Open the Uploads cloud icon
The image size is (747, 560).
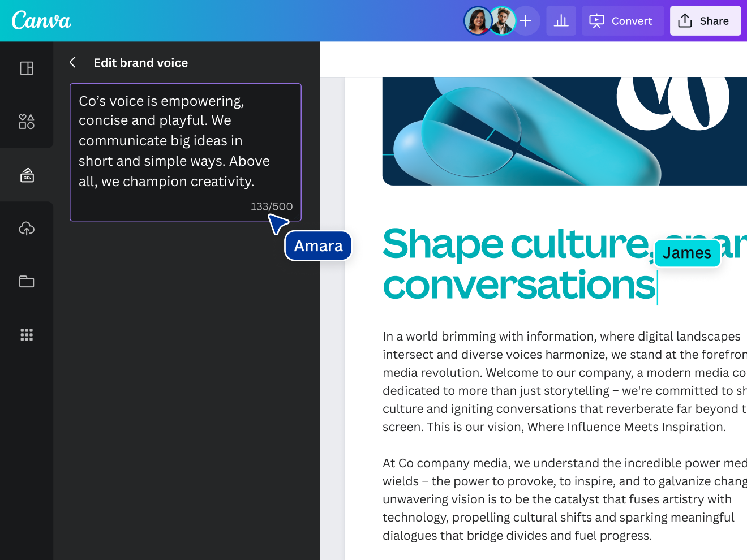pyautogui.click(x=27, y=229)
